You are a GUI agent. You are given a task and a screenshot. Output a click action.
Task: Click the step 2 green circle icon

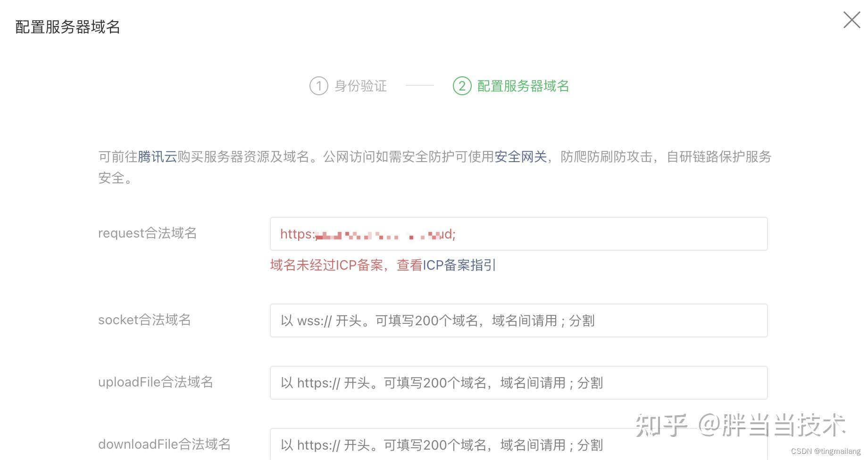click(462, 86)
